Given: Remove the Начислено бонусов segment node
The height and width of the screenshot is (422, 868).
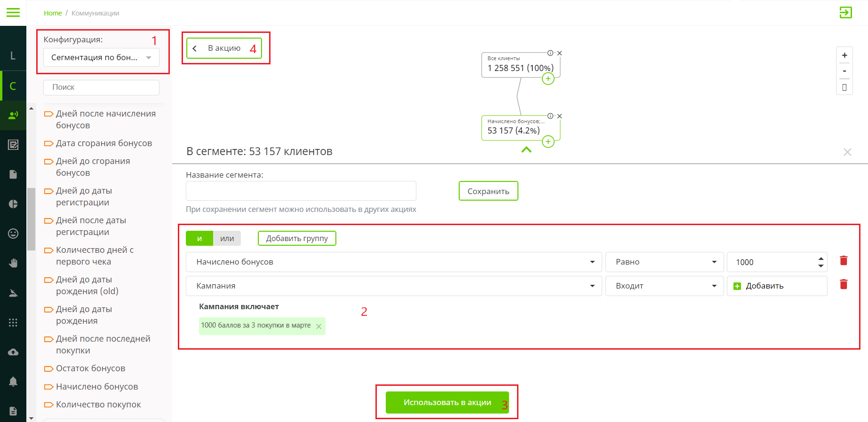Looking at the screenshot, I should click(560, 116).
